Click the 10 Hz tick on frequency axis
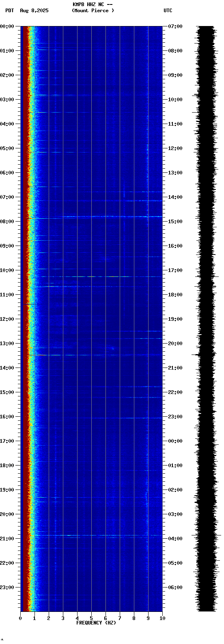This screenshot has height=644, width=224. click(162, 618)
